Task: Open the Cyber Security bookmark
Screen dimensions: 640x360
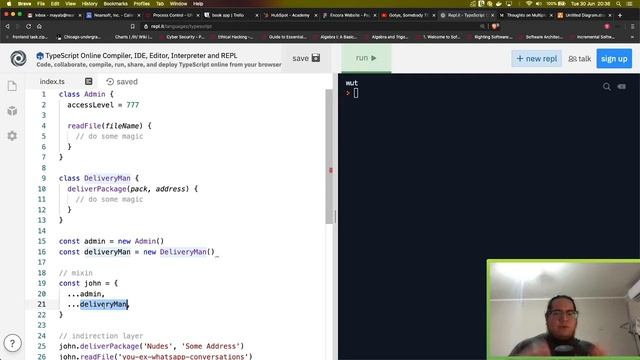Action: click(x=182, y=37)
